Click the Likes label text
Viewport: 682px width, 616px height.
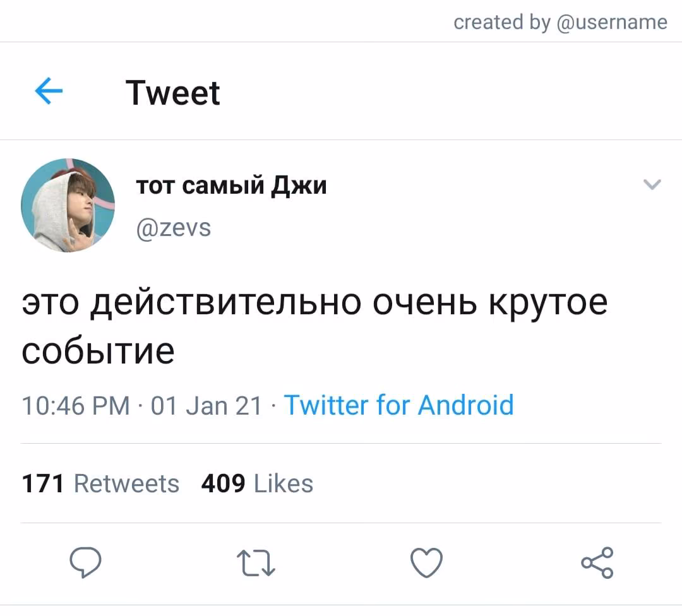click(284, 483)
